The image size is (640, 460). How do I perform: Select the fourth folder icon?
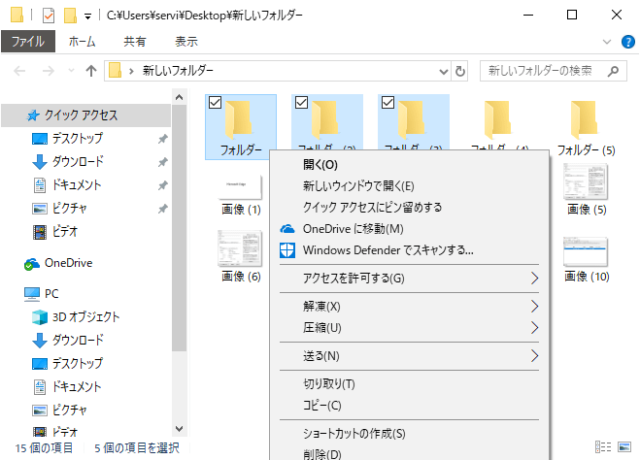[498, 120]
